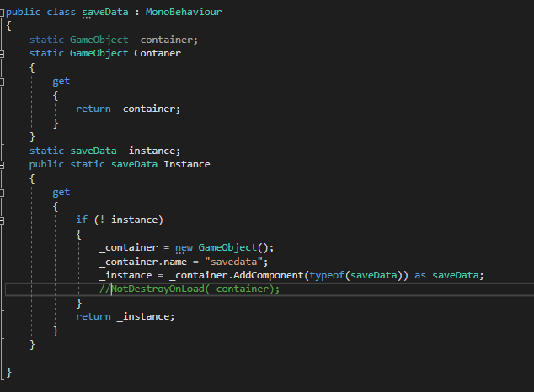This screenshot has height=392, width=534.
Task: Click the 'as' keyword on AddComponent line
Action: [x=420, y=275]
